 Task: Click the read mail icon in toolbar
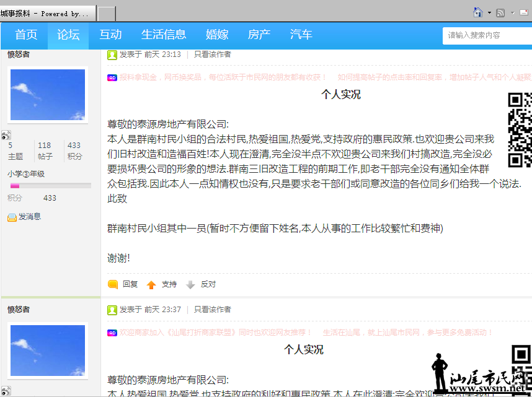tap(523, 13)
